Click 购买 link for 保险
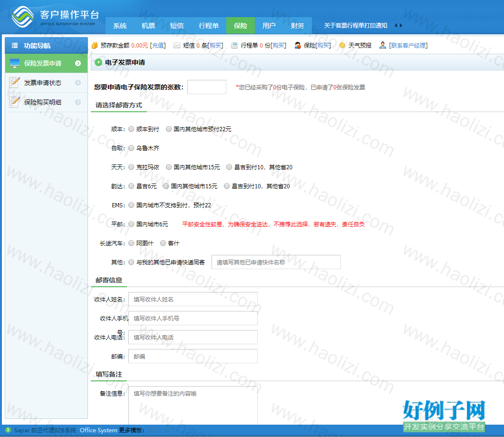Viewport: 504px width, 437px height. coord(323,45)
